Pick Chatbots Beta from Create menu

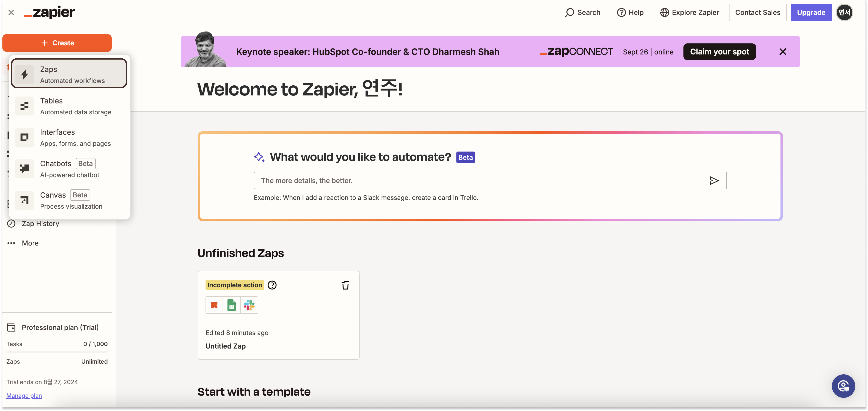point(69,169)
